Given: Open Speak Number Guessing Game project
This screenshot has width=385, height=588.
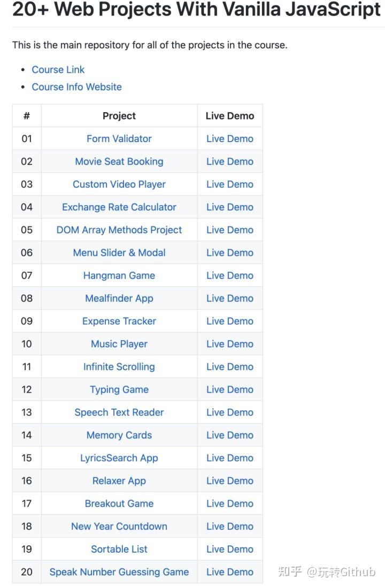Looking at the screenshot, I should pyautogui.click(x=119, y=572).
